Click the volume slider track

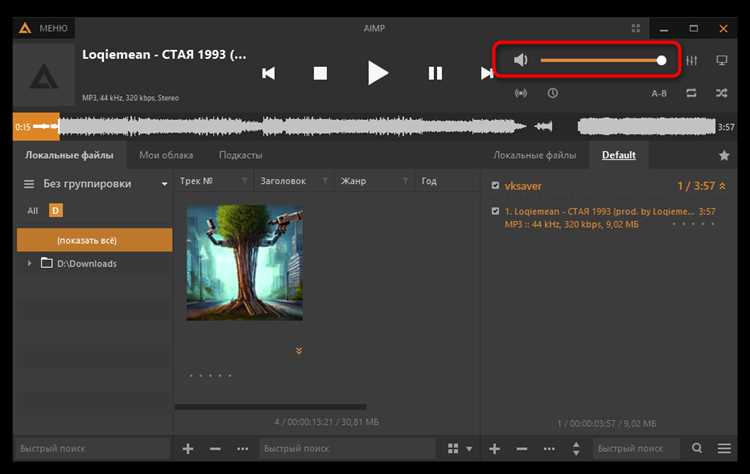602,60
